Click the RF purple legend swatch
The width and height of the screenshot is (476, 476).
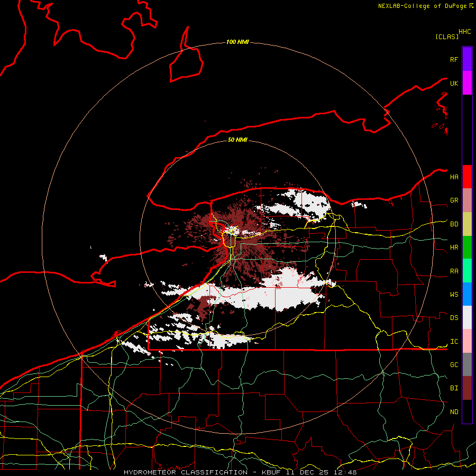(x=467, y=59)
